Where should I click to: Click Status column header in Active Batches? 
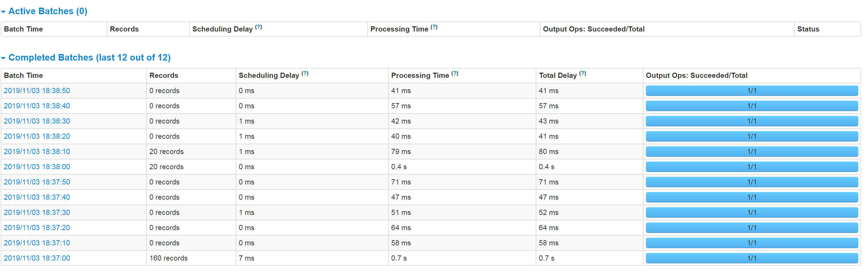(x=808, y=29)
